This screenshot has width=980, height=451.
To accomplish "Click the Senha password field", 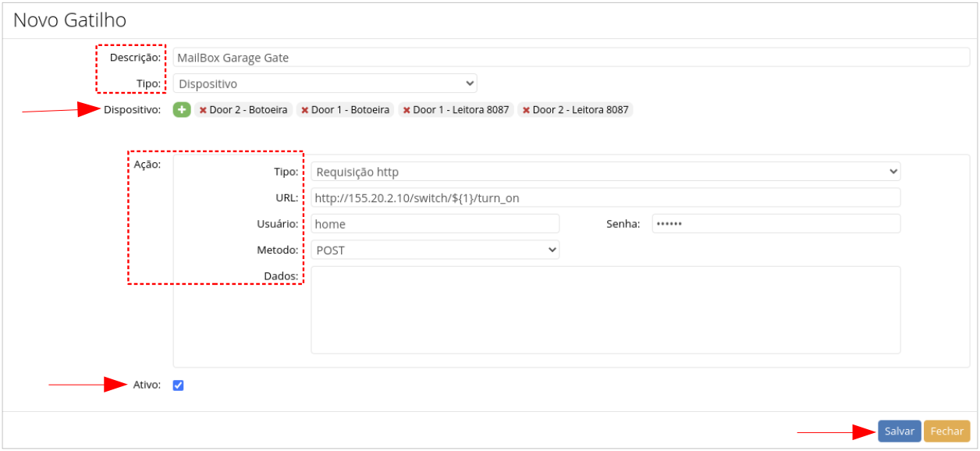I will pos(776,224).
